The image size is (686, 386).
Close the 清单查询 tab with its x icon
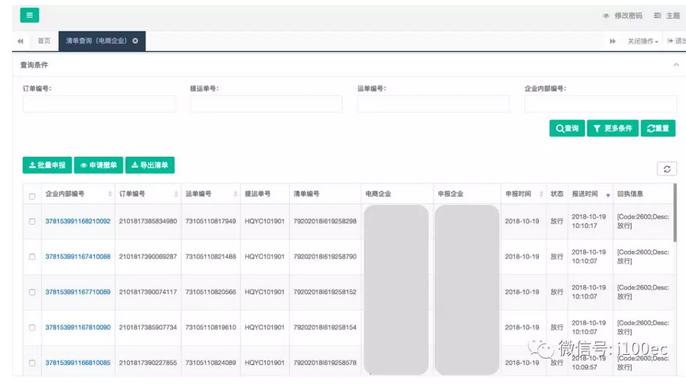(136, 41)
